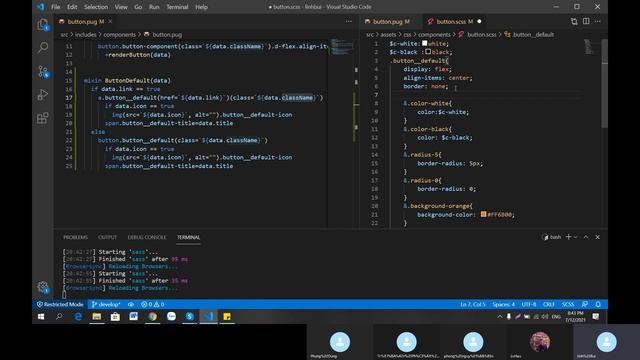Click the develop* branch in status bar
This screenshot has width=640, height=360.
point(106,304)
